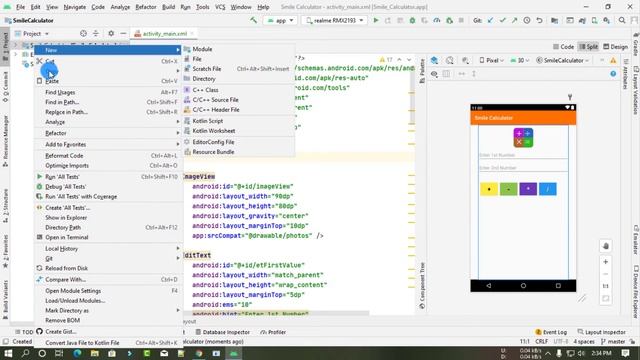Select Module in New submenu

tap(238, 49)
